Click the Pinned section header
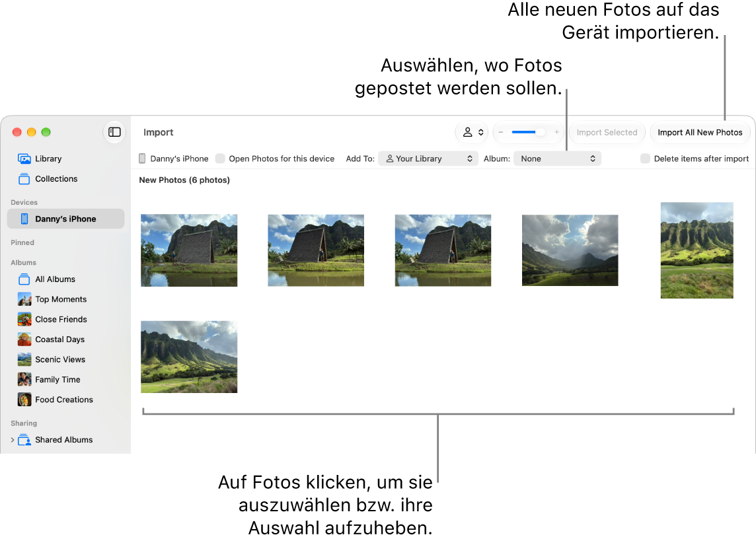 (x=22, y=243)
